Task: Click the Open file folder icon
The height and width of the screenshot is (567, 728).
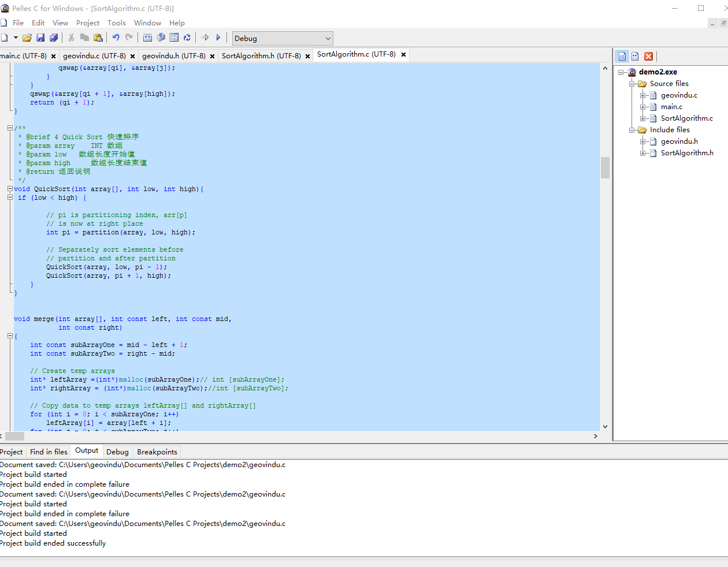Action: tap(27, 38)
